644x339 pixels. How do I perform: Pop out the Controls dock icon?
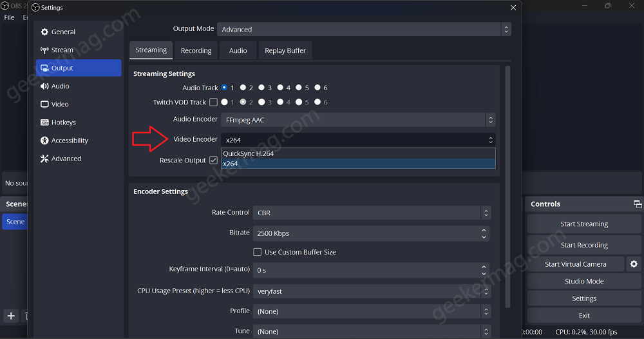coord(638,204)
